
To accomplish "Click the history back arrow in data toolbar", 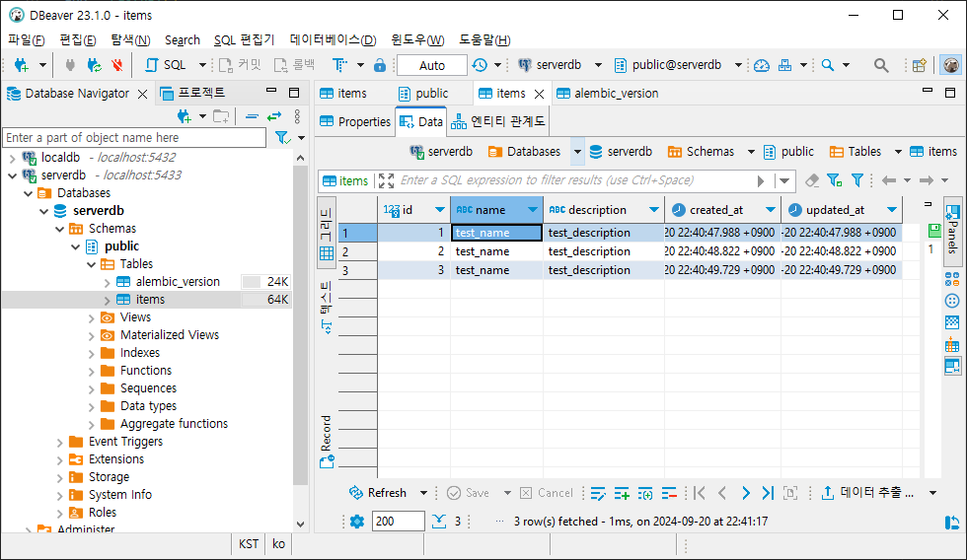I will coord(889,180).
